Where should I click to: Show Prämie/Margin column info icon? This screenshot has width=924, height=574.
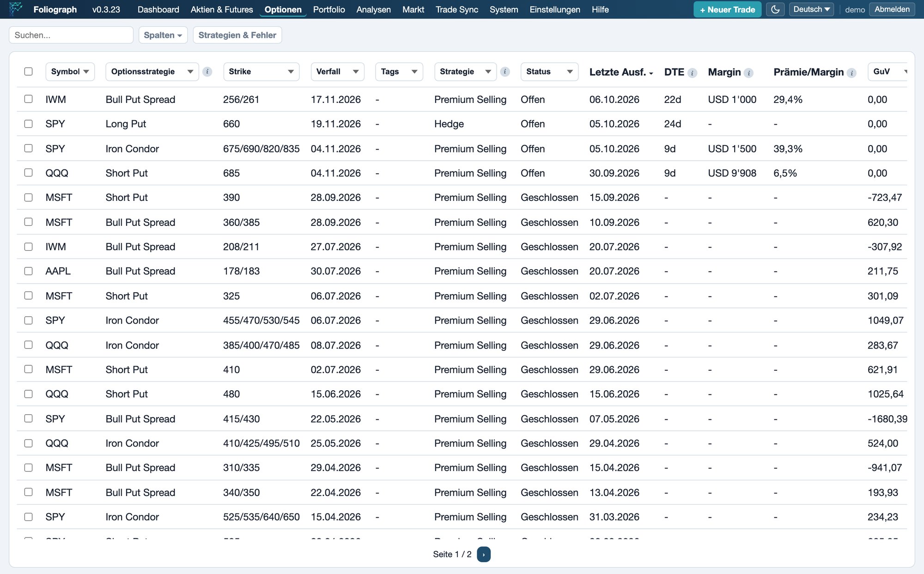click(x=852, y=73)
